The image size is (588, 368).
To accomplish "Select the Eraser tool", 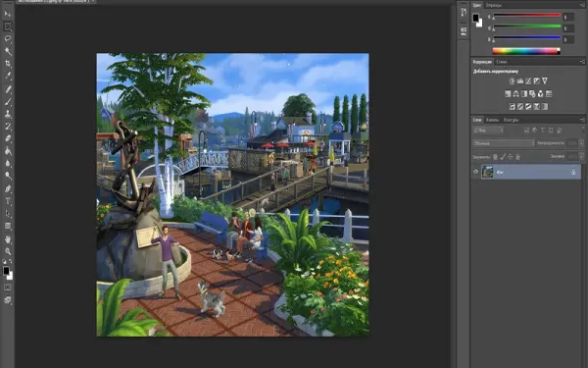I will [x=8, y=138].
